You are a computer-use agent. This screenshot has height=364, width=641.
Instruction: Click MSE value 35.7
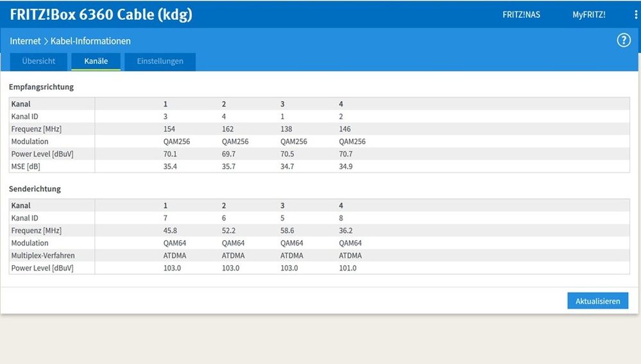[228, 167]
